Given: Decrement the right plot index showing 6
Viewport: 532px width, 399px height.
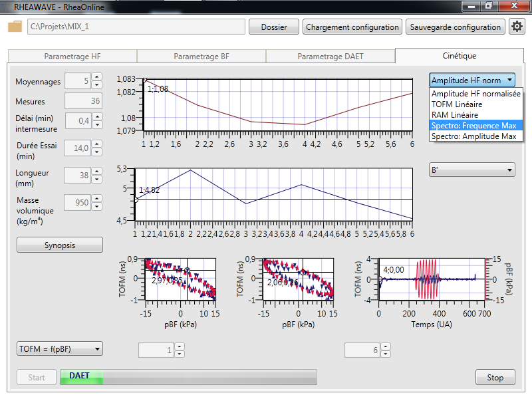Looking at the screenshot, I should pyautogui.click(x=386, y=354).
